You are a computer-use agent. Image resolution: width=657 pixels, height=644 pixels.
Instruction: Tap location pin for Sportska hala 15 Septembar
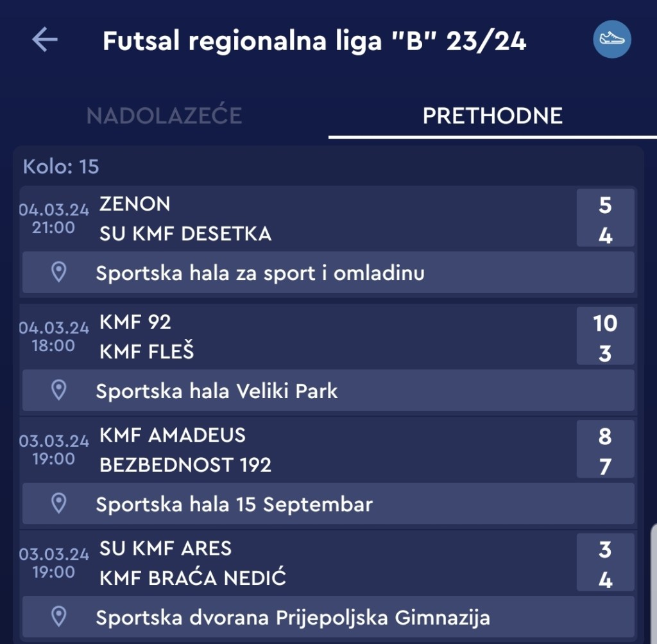[x=59, y=503]
